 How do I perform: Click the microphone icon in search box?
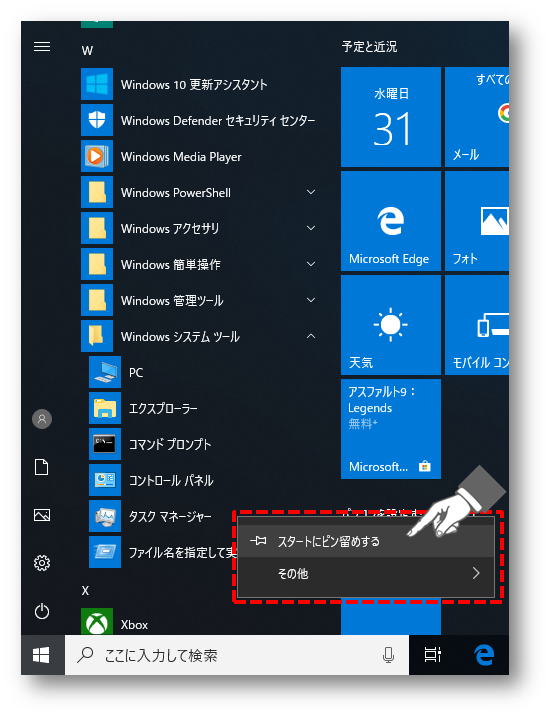pos(388,655)
